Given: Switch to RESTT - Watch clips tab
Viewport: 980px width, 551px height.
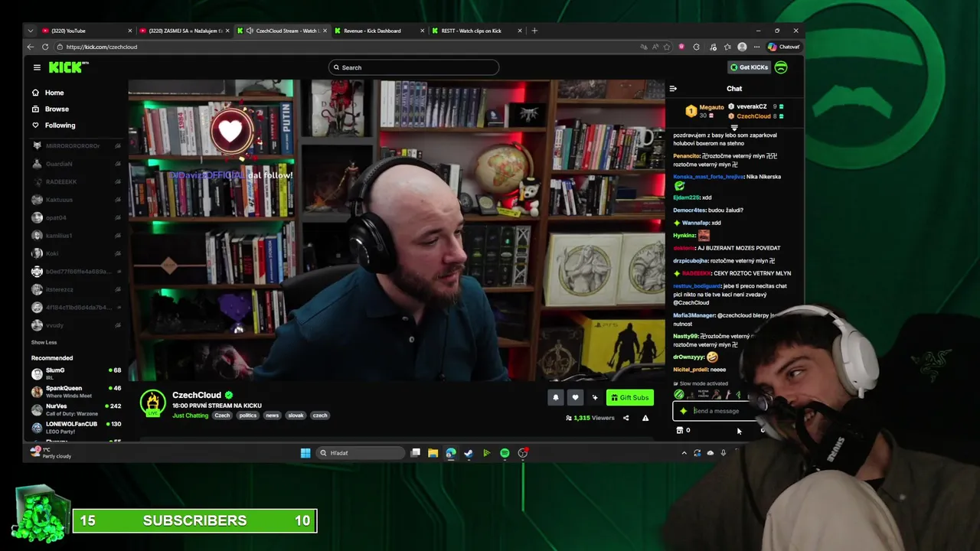Looking at the screenshot, I should [x=476, y=31].
